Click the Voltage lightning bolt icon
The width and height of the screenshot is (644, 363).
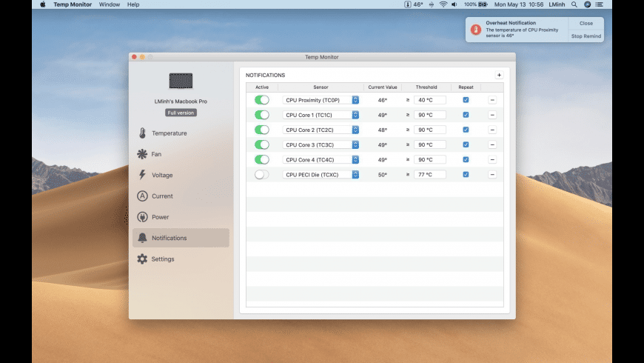(x=142, y=175)
